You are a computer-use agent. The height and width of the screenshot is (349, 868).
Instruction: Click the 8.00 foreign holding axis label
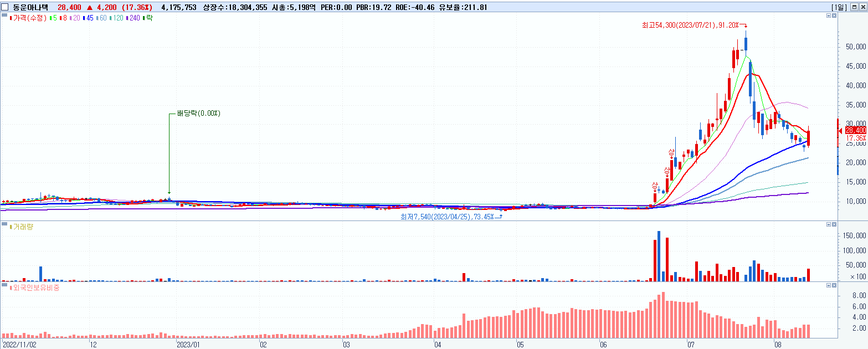point(859,296)
